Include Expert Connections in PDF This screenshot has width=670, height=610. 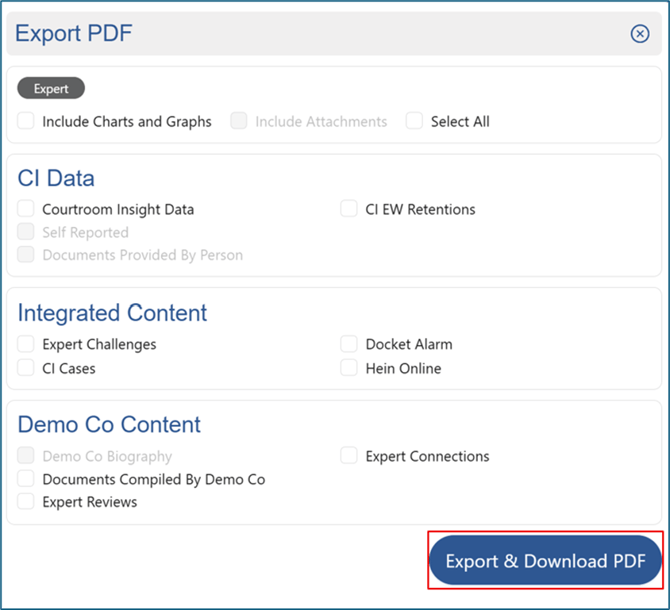[x=349, y=456]
